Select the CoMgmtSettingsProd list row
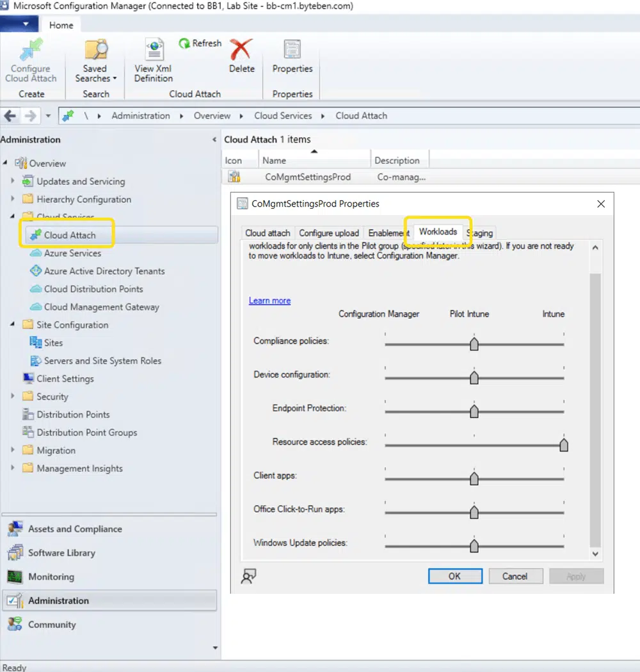640x672 pixels. pyautogui.click(x=308, y=177)
